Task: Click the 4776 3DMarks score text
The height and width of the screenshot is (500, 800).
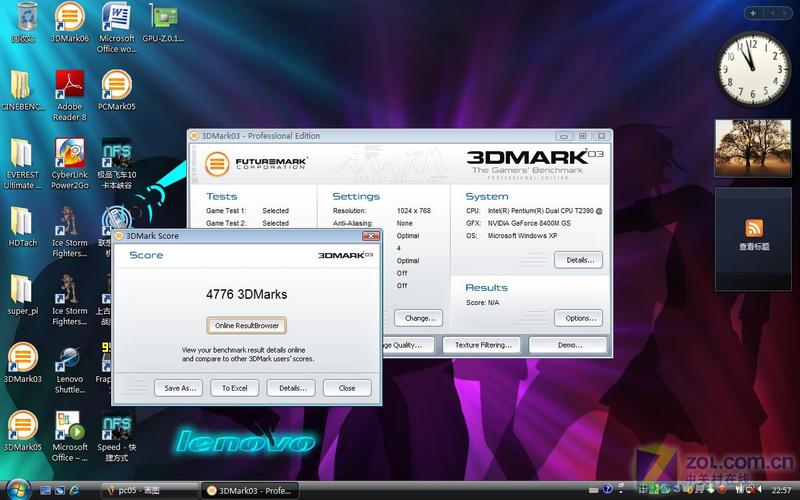Action: [246, 294]
